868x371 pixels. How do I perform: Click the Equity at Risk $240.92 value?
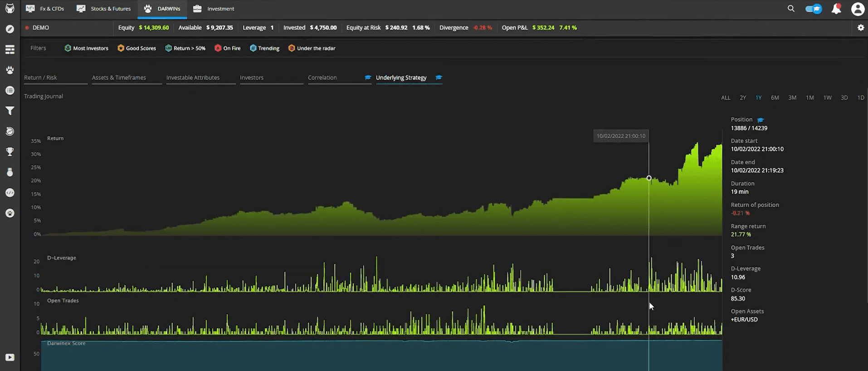click(x=396, y=28)
